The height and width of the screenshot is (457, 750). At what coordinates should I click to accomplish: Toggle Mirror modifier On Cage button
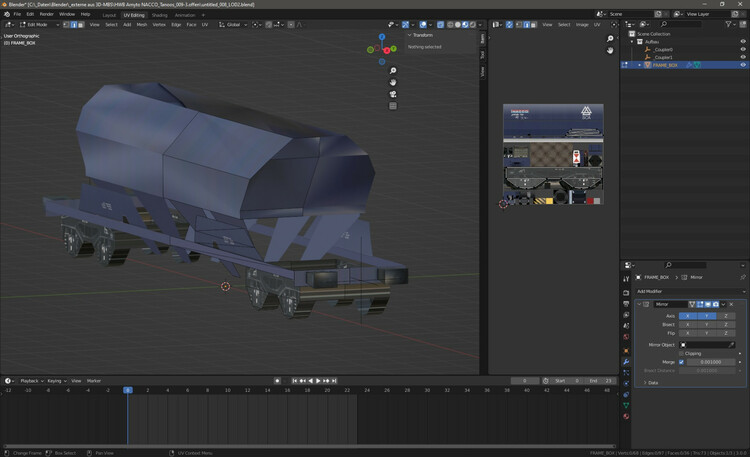point(692,304)
